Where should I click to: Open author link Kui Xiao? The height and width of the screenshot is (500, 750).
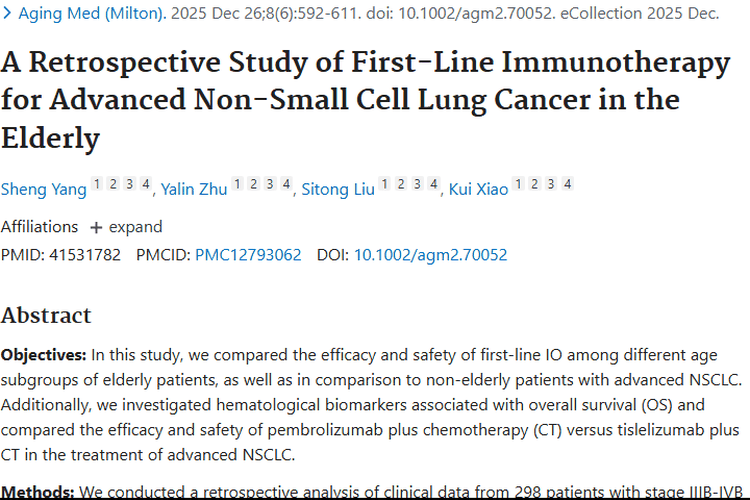click(x=479, y=189)
